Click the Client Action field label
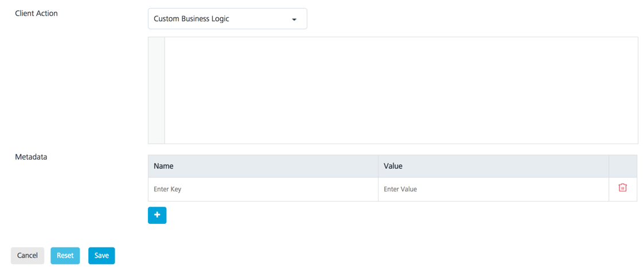The height and width of the screenshot is (271, 644). [x=36, y=13]
